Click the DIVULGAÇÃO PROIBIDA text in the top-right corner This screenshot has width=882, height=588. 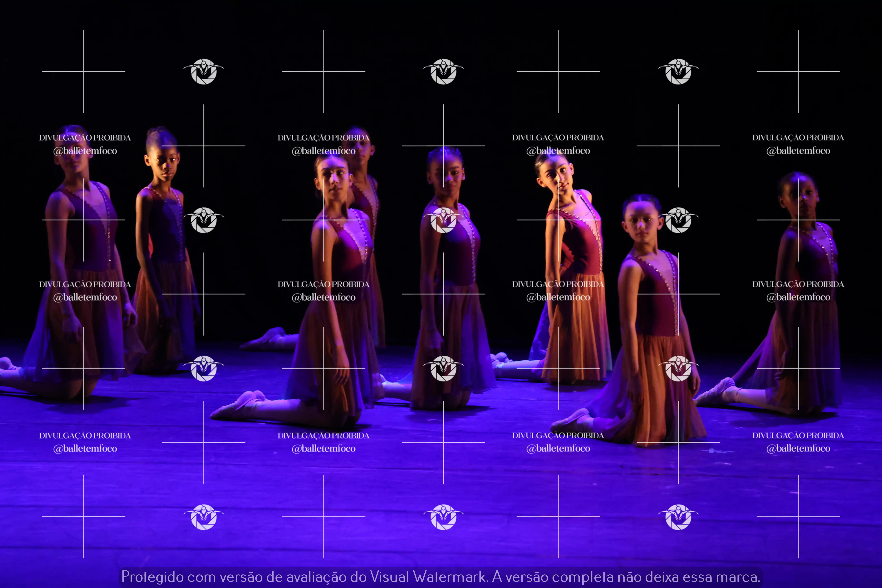(798, 138)
